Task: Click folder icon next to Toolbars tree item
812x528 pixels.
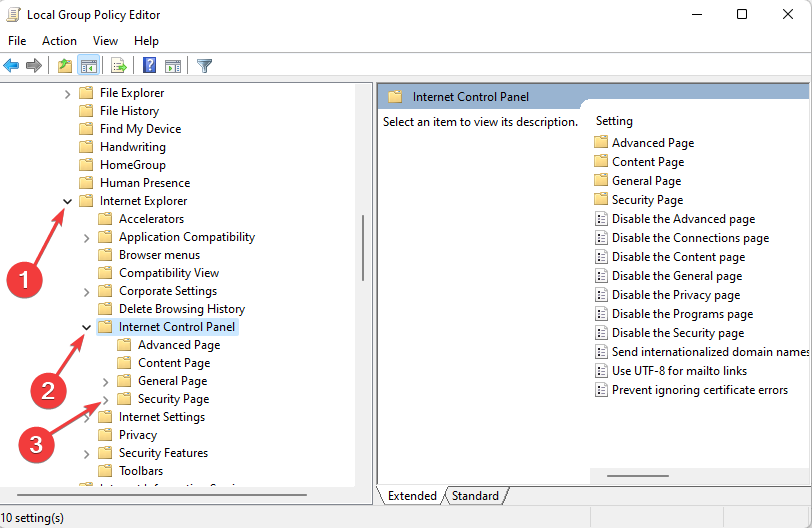Action: pos(105,471)
